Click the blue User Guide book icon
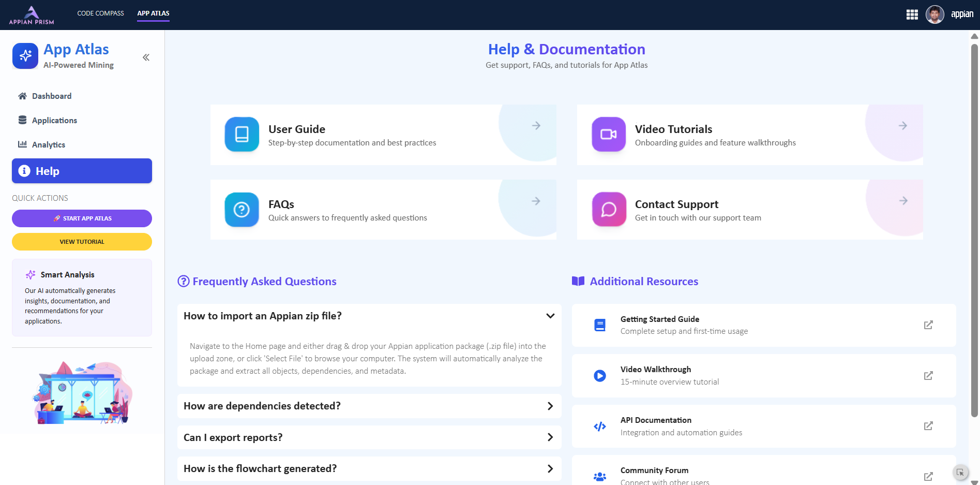 click(x=242, y=135)
